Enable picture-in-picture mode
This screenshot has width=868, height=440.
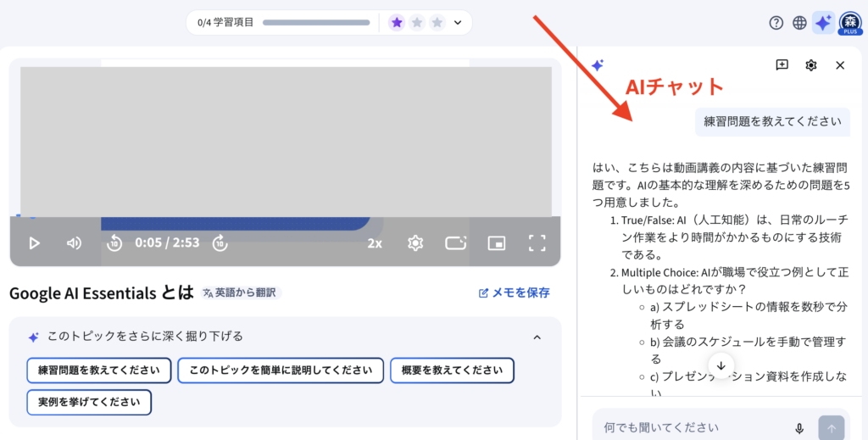(x=497, y=243)
